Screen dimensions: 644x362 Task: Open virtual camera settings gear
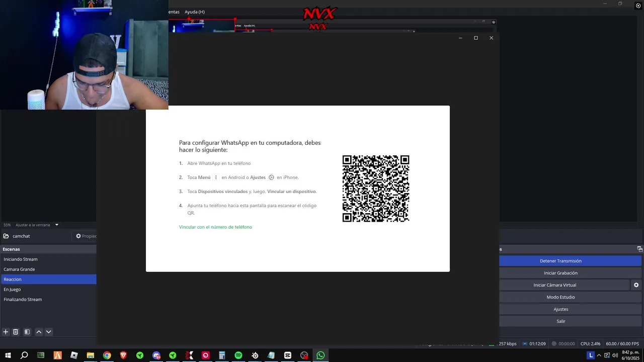(636, 285)
